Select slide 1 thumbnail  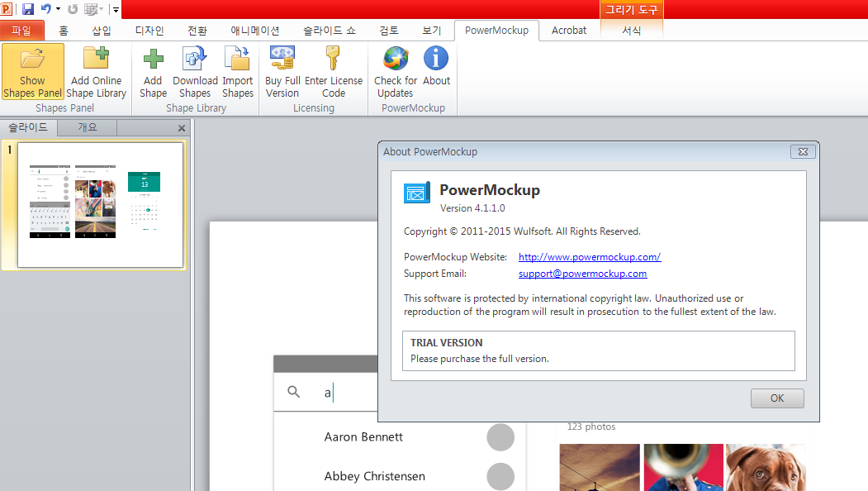(x=100, y=204)
